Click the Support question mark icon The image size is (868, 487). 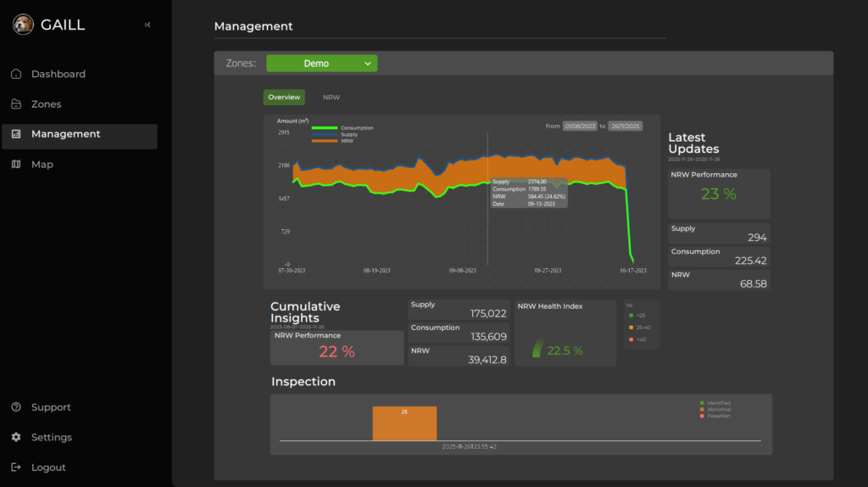pos(16,407)
